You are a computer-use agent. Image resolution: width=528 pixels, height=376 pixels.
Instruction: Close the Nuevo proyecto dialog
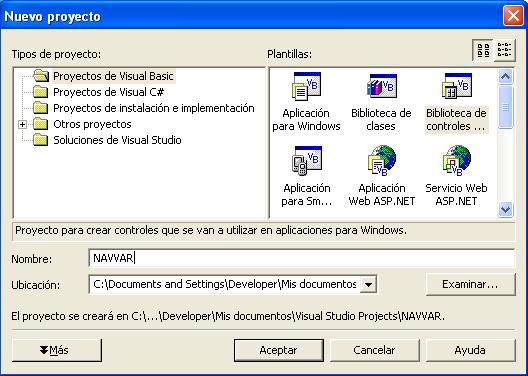(x=513, y=15)
